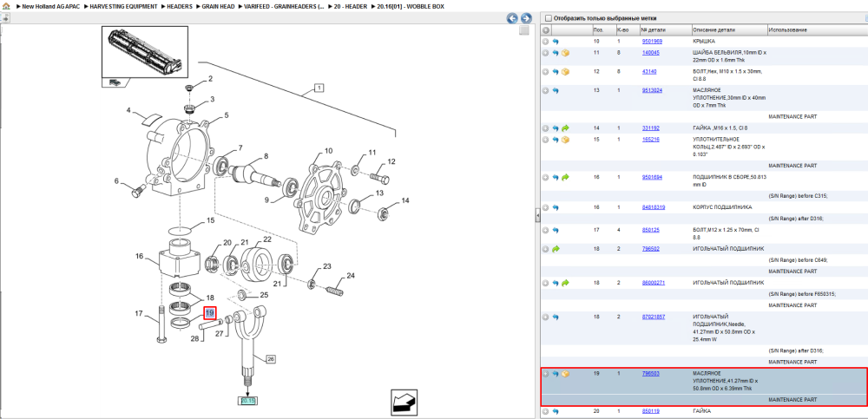Add part 9501969 using its plus icon
The width and height of the screenshot is (868, 419).
(x=546, y=42)
